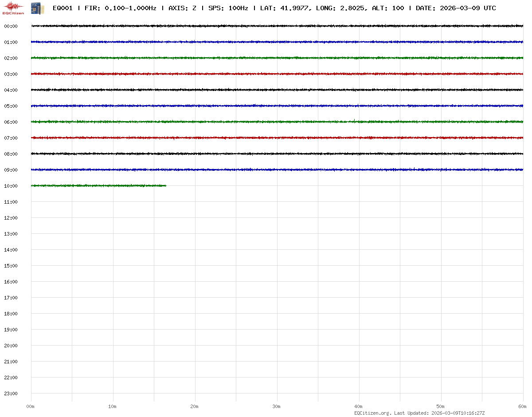Select the 05:00 hour row label
Screen dimensions: 532x417
pyautogui.click(x=11, y=106)
